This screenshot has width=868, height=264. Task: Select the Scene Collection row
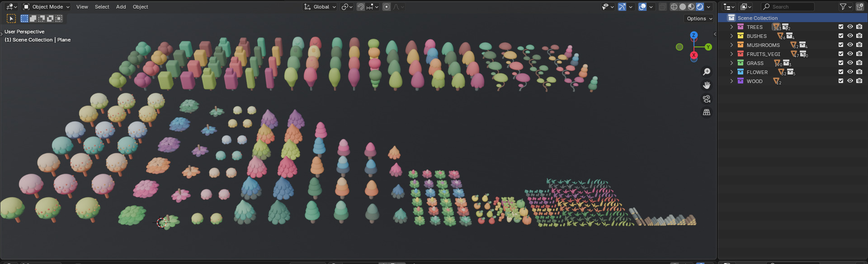coord(793,18)
